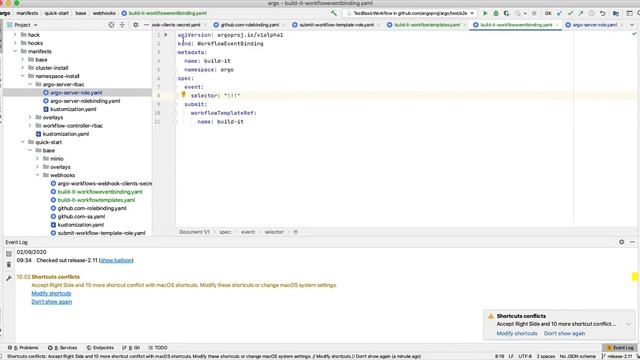Locate opened file in Project panel

point(111,25)
